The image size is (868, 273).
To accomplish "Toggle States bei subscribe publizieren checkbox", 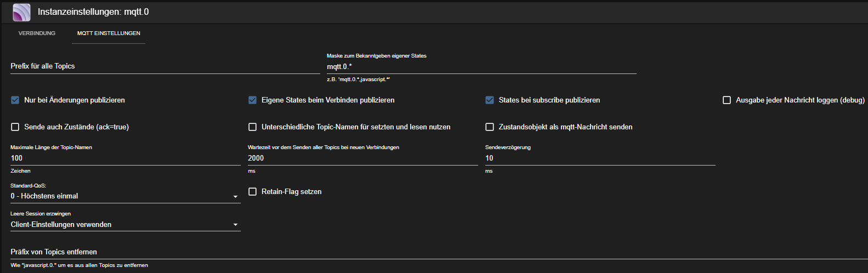I will [x=490, y=100].
